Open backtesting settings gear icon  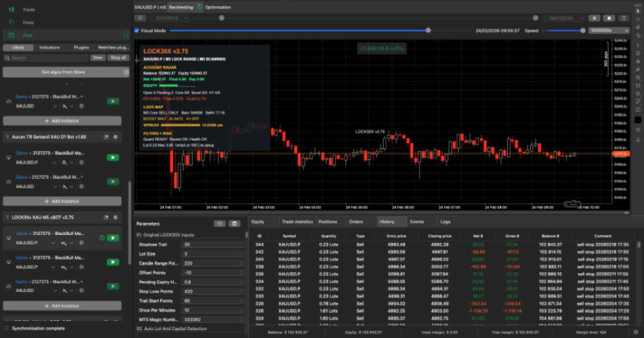pyautogui.click(x=140, y=18)
